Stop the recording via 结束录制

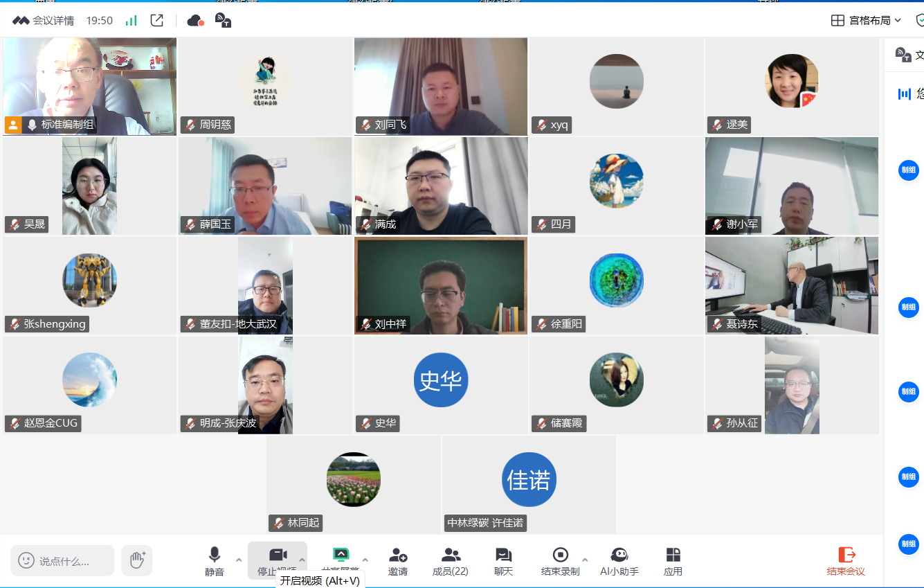coord(560,560)
